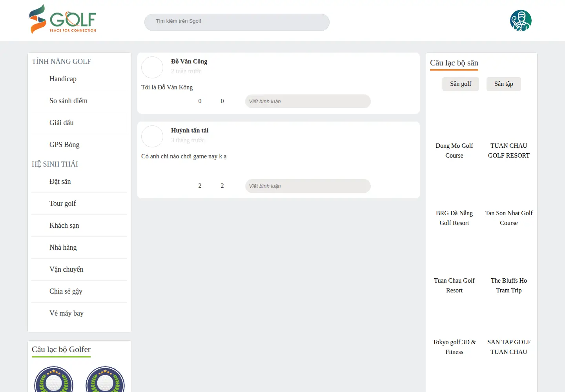This screenshot has height=392, width=565.
Task: View Đỗ Văn Công's profile name
Action: pyautogui.click(x=189, y=62)
